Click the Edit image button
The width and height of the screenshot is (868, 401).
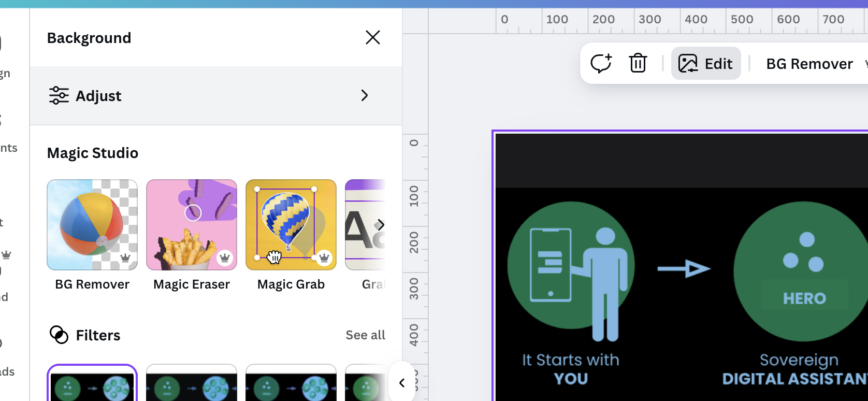click(x=705, y=64)
